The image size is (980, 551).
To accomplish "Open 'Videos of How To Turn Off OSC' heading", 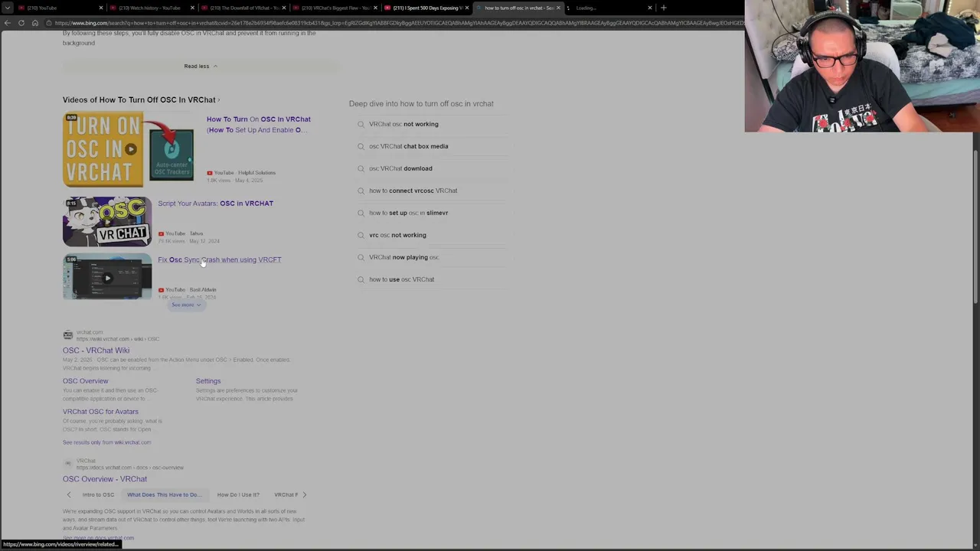I will point(141,99).
